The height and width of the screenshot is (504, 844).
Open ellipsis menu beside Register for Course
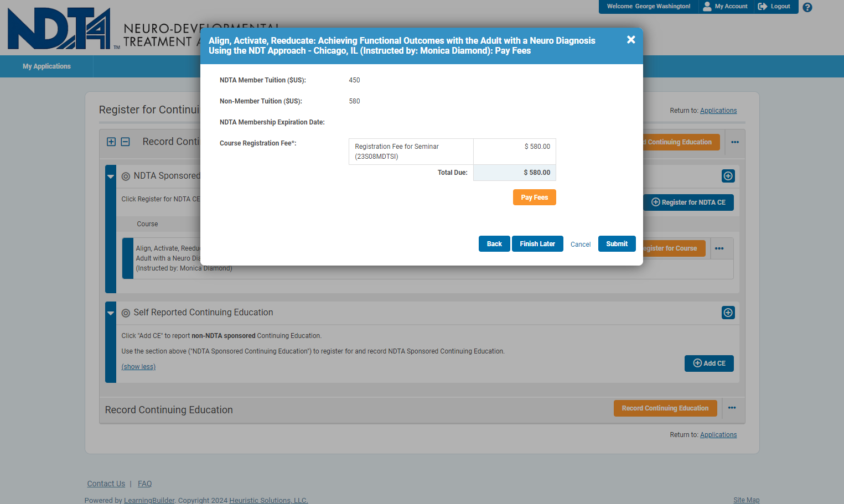click(719, 248)
